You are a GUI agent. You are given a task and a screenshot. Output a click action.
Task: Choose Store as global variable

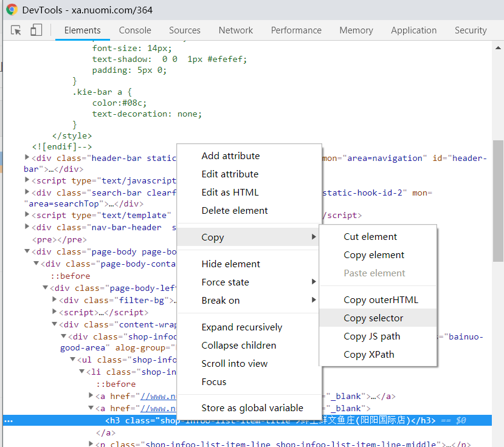tap(249, 408)
